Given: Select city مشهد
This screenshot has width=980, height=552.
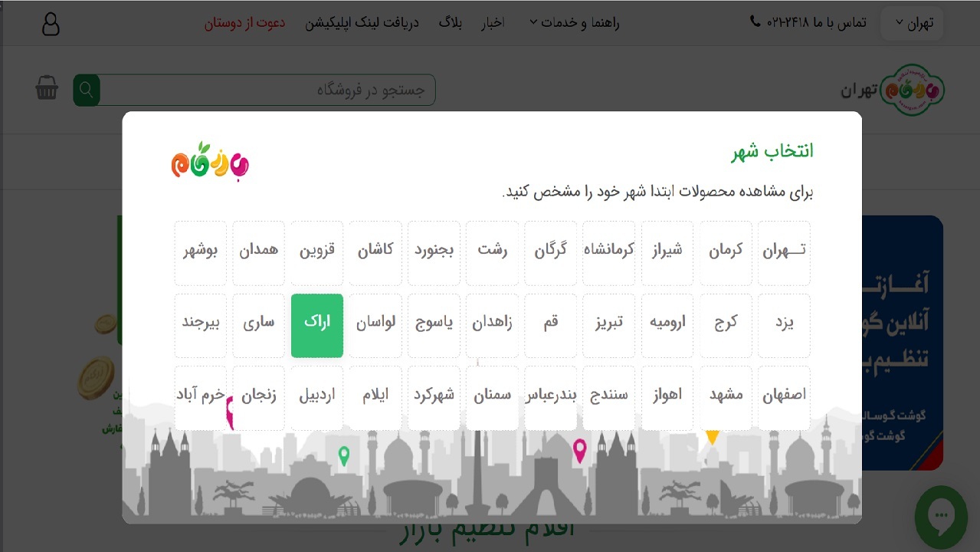Looking at the screenshot, I should click(726, 398).
